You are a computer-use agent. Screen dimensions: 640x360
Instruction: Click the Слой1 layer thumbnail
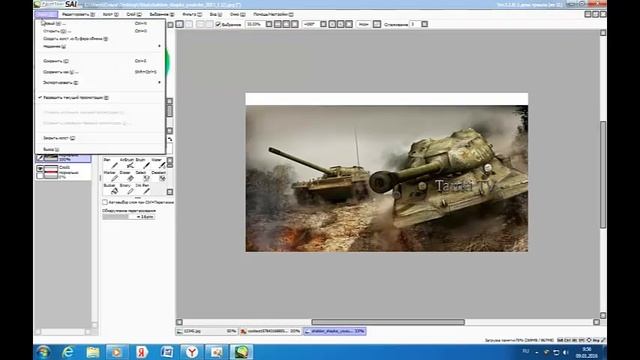pyautogui.click(x=51, y=172)
